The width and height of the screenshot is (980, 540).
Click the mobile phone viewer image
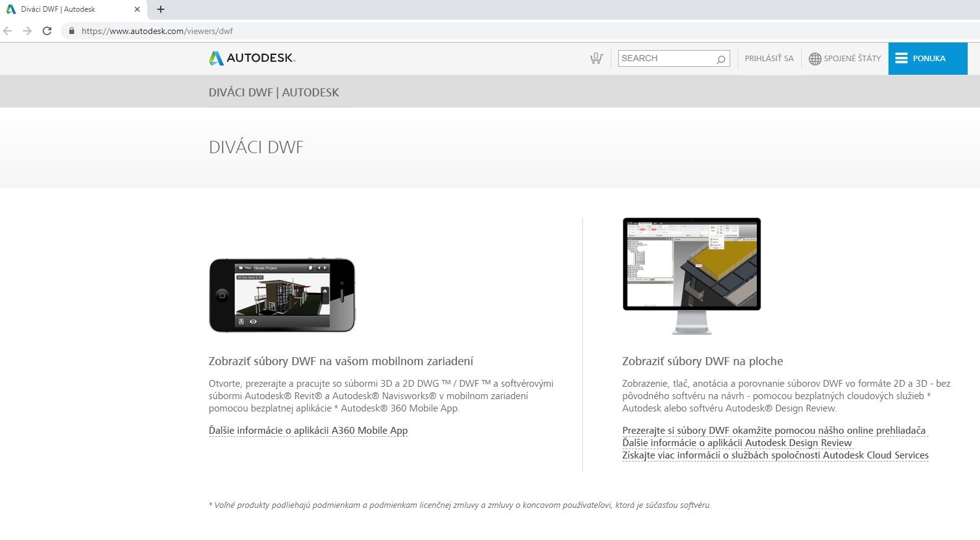(x=283, y=295)
